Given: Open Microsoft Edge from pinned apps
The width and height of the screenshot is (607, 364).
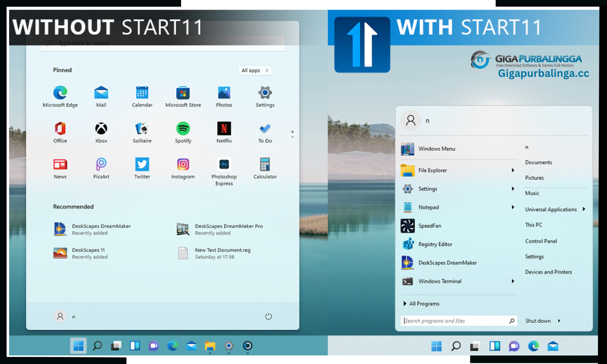Looking at the screenshot, I should [x=60, y=97].
